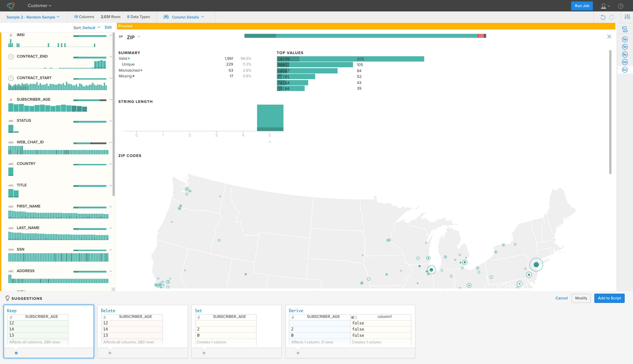Select the Set suggestion card
The image size is (633, 364).
click(x=236, y=331)
